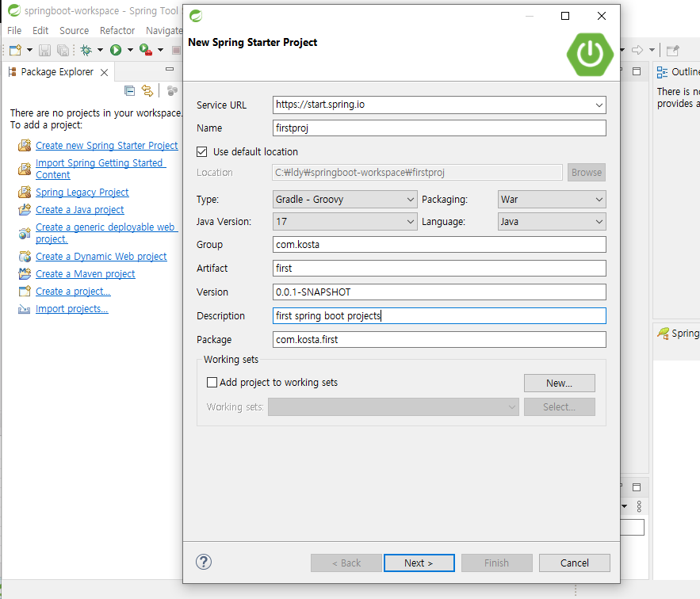This screenshot has width=700, height=599.
Task: Click Collapse All in Package Explorer
Action: click(x=129, y=91)
